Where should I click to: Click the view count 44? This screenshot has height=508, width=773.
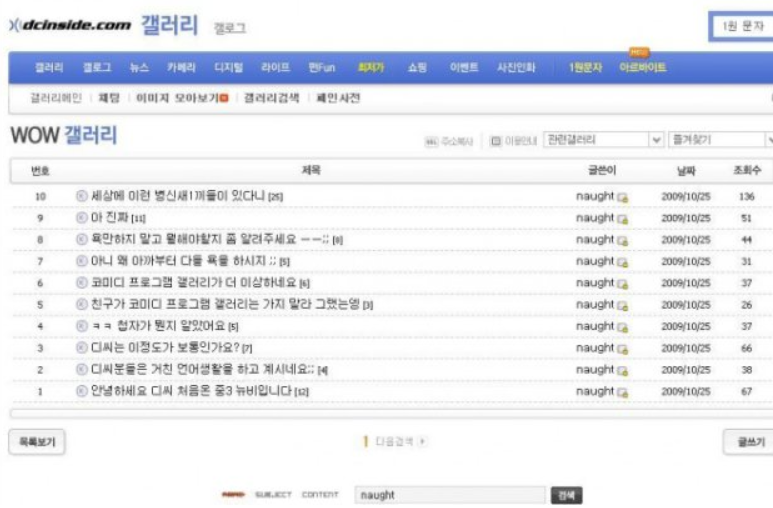(x=746, y=240)
